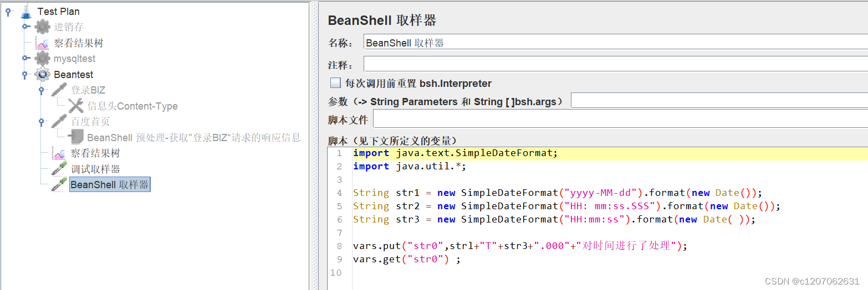
Task: Select the mysqltest thread group
Action: [74, 58]
